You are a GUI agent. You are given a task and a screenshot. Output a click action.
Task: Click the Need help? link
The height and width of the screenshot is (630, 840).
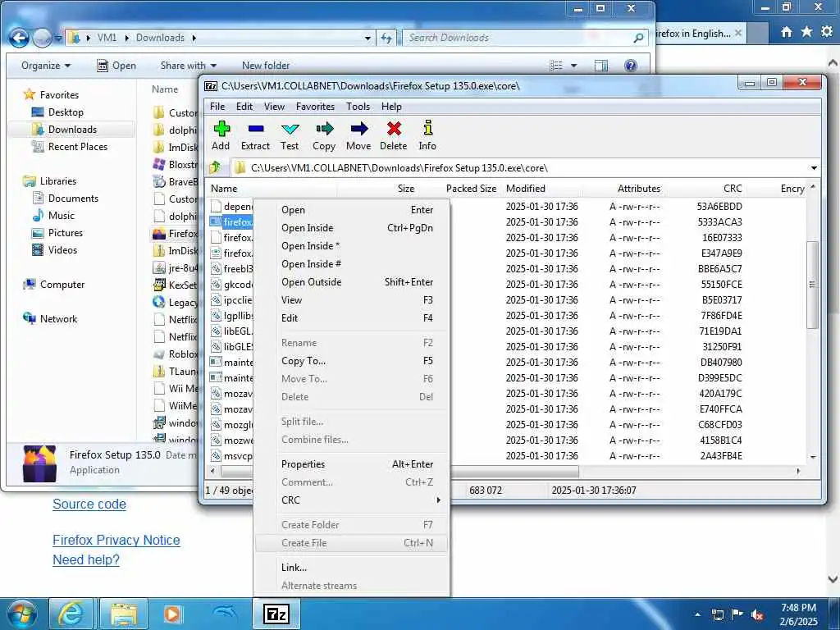pos(85,559)
